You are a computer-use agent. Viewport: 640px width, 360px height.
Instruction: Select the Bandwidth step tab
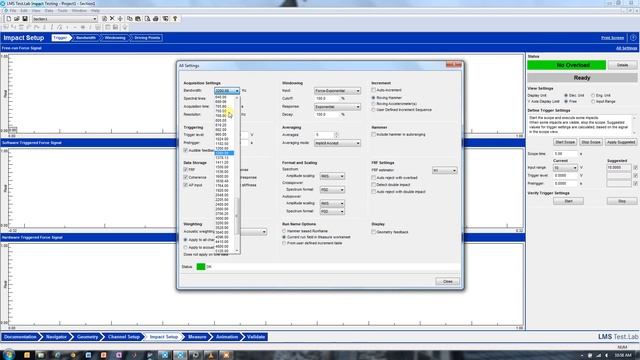[x=86, y=38]
